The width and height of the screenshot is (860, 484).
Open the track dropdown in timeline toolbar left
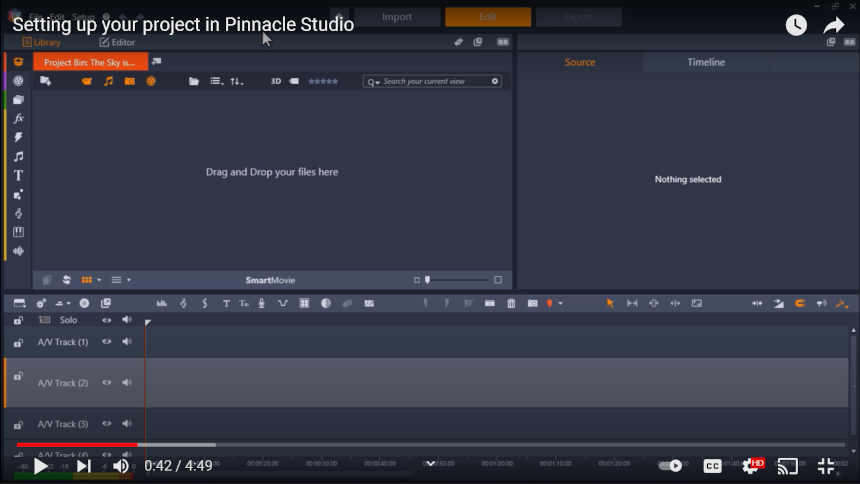(63, 303)
